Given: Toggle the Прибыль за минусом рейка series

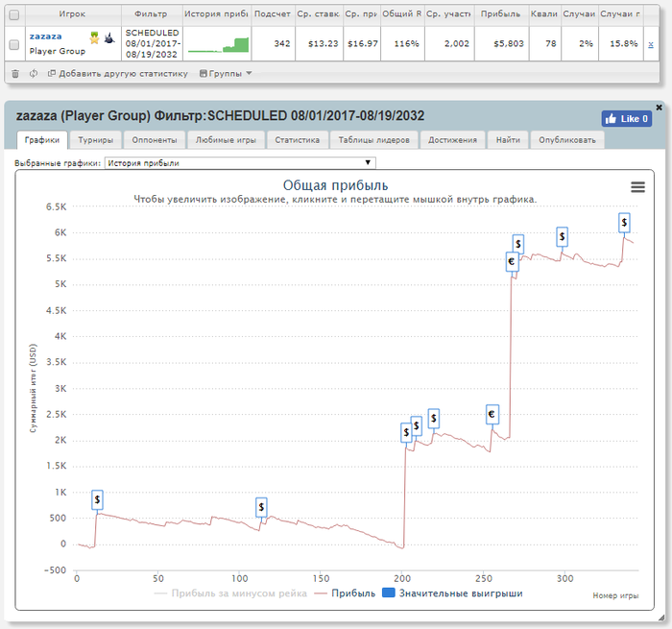Looking at the screenshot, I should (x=230, y=593).
